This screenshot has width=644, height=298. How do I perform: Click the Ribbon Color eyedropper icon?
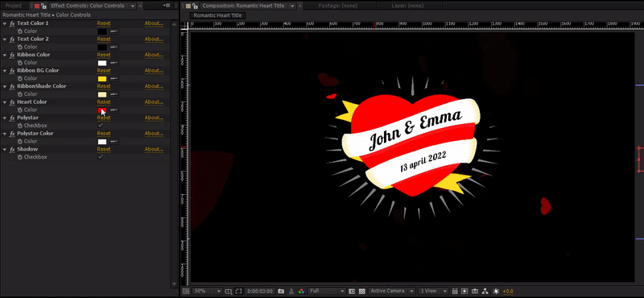[114, 63]
